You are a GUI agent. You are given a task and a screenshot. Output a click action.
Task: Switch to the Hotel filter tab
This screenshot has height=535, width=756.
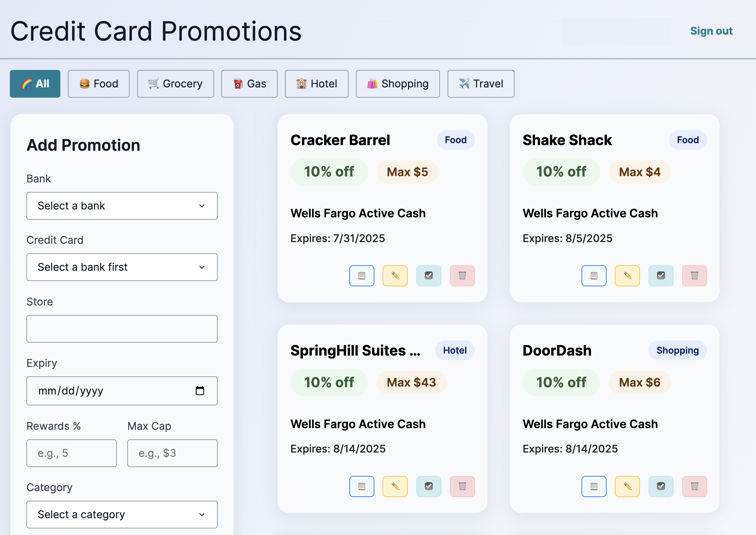point(316,84)
